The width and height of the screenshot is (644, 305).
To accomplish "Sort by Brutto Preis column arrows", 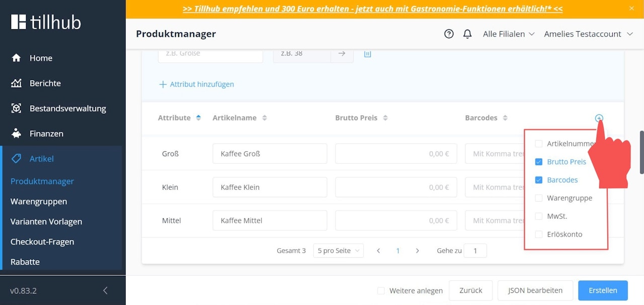I will [x=385, y=118].
